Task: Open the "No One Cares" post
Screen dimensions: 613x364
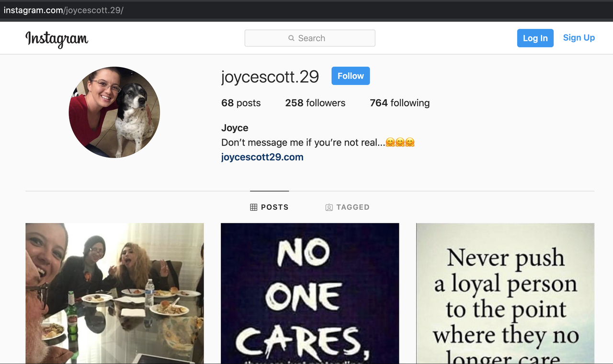Action: (x=310, y=293)
